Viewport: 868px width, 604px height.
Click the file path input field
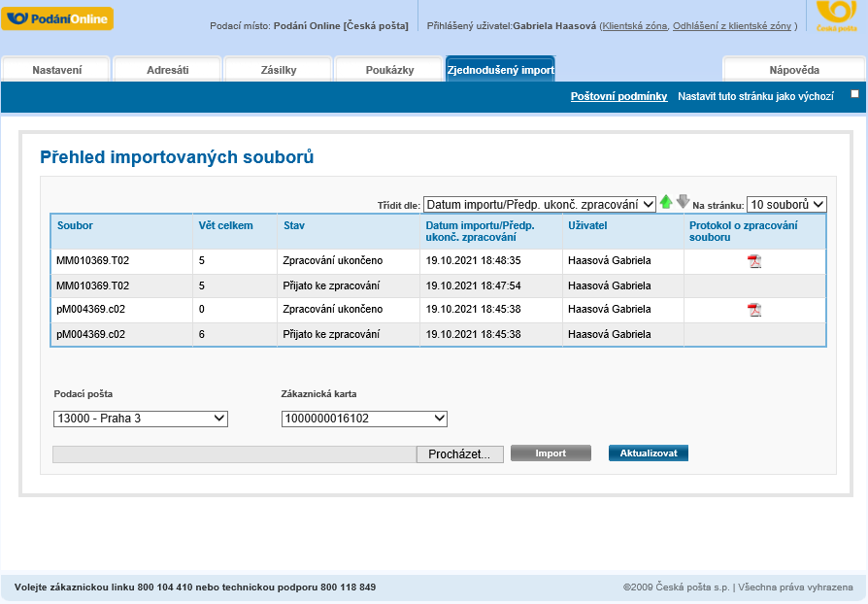pos(233,453)
